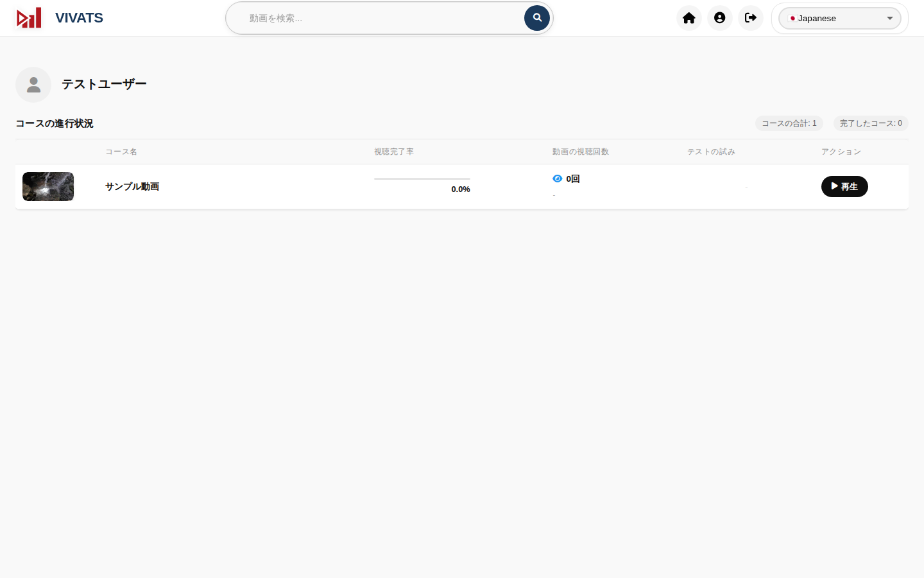This screenshot has width=924, height=578.
Task: Click the magnifier search button
Action: point(537,18)
